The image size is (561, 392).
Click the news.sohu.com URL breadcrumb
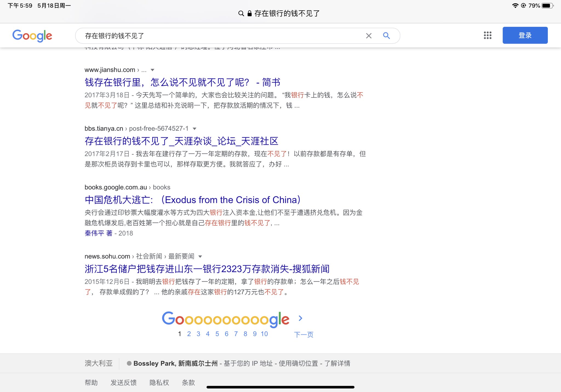pyautogui.click(x=107, y=256)
